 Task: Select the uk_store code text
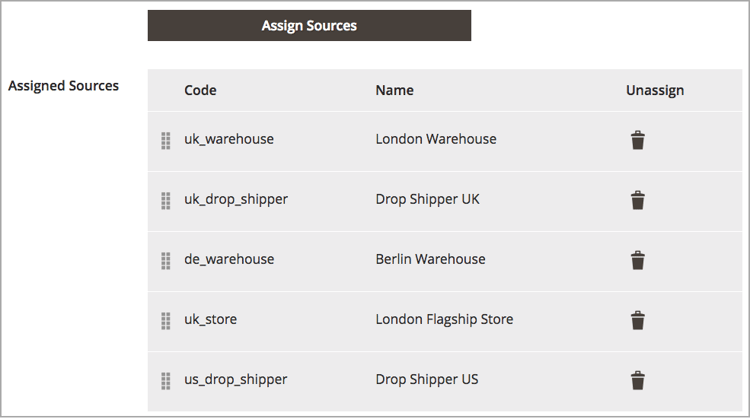pos(210,319)
